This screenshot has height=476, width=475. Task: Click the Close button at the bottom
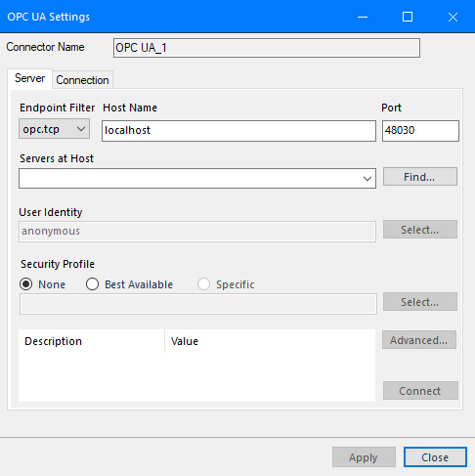[435, 457]
